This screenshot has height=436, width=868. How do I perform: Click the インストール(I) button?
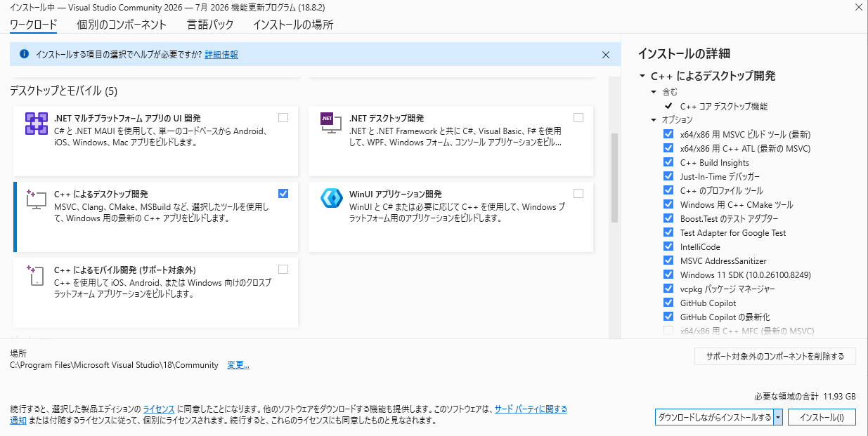pyautogui.click(x=822, y=417)
